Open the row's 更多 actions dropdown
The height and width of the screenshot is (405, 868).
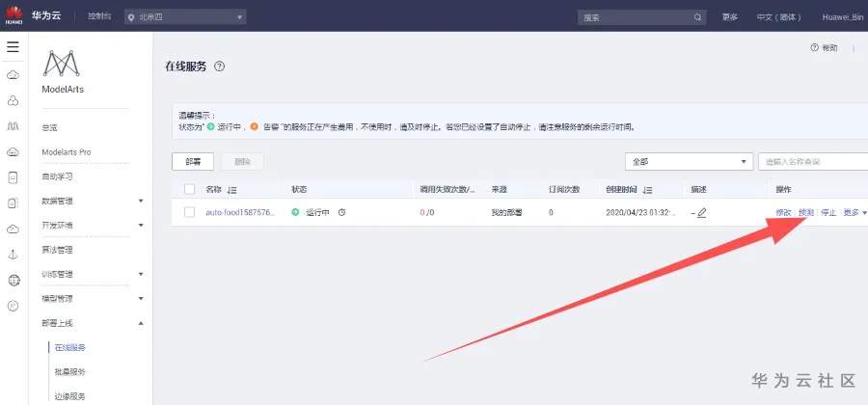coord(854,212)
